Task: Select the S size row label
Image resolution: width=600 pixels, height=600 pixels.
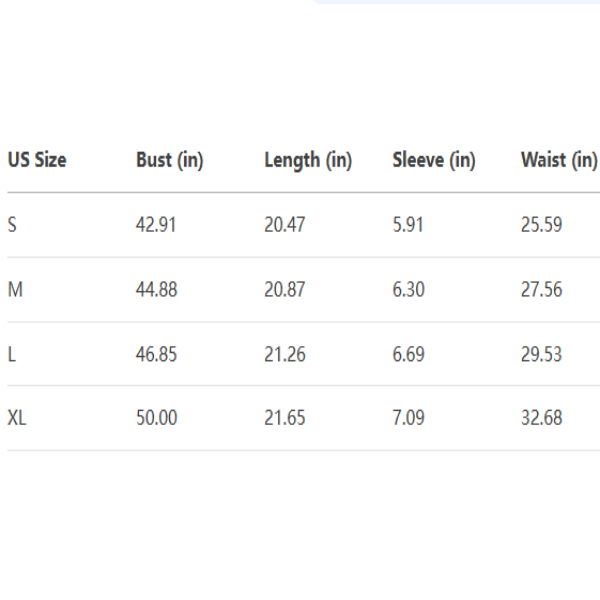Action: pyautogui.click(x=12, y=225)
